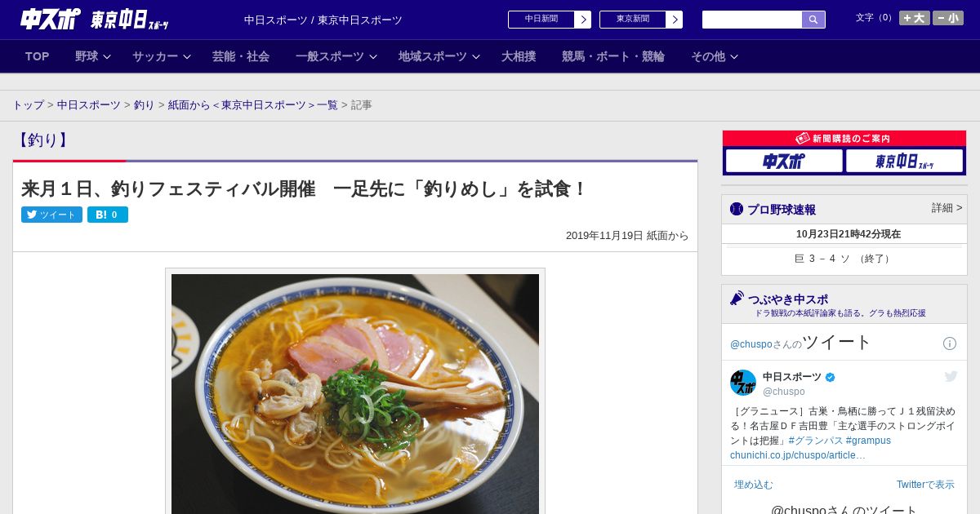Click the トップ breadcrumb link
The width and height of the screenshot is (980, 514).
(28, 105)
